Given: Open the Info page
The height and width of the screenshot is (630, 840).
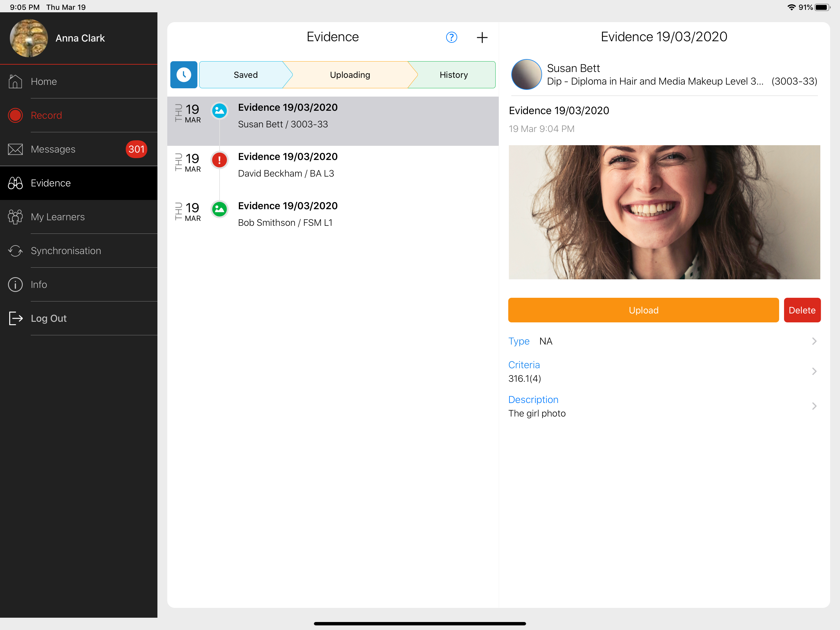Looking at the screenshot, I should 39,284.
